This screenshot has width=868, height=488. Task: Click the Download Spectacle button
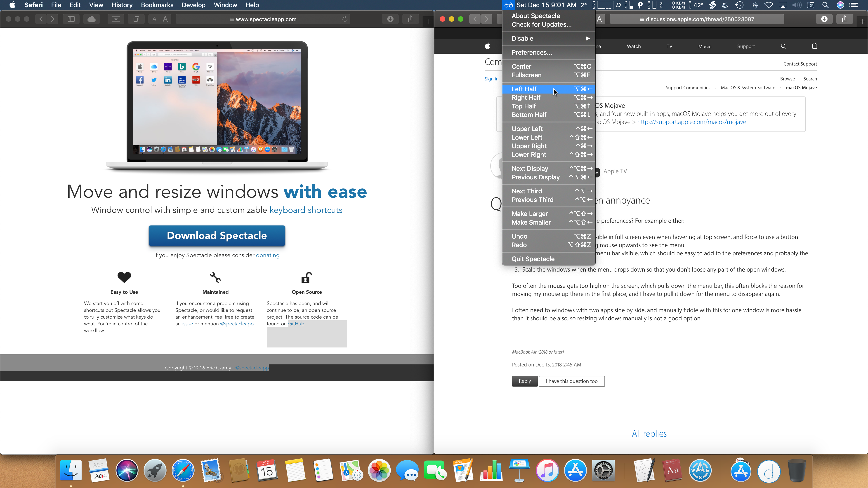click(x=217, y=236)
